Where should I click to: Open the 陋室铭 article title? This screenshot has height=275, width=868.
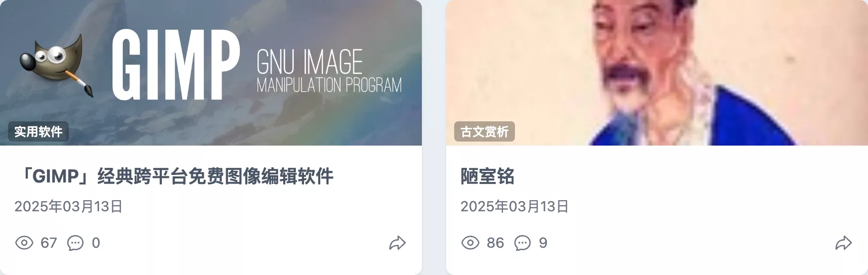pos(488,176)
